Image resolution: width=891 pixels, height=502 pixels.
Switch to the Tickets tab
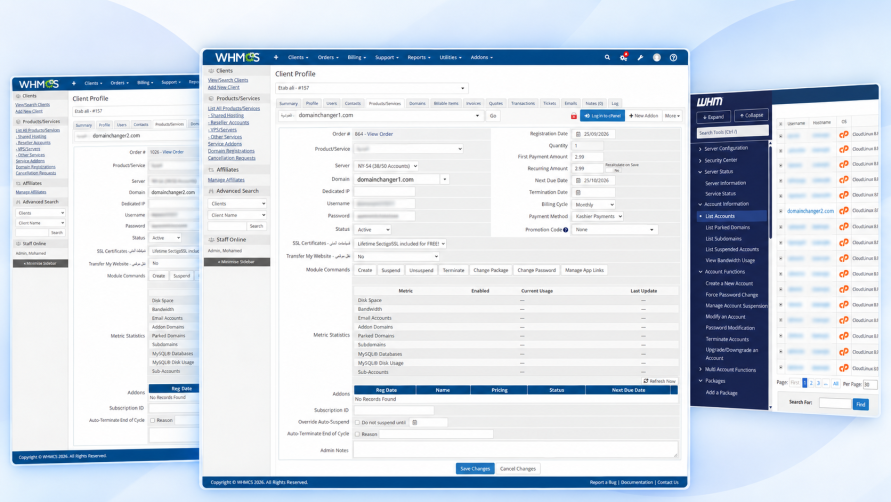[549, 103]
